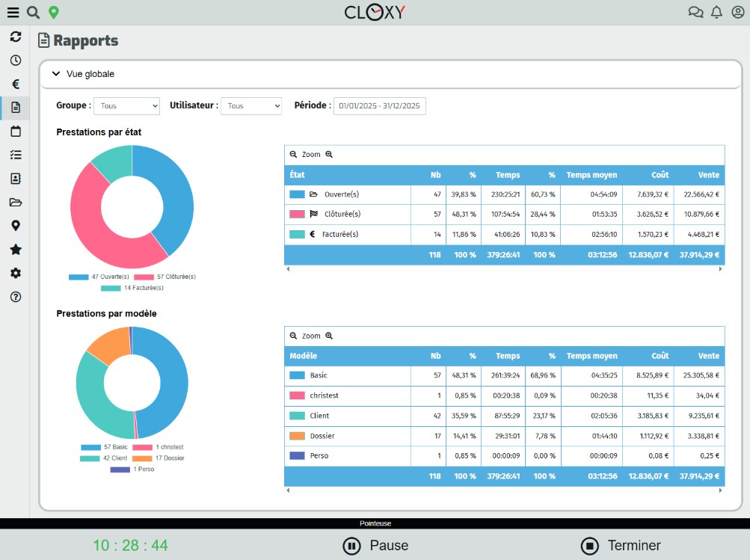Click the euro billing sidebar icon
This screenshot has width=750, height=560.
(16, 84)
